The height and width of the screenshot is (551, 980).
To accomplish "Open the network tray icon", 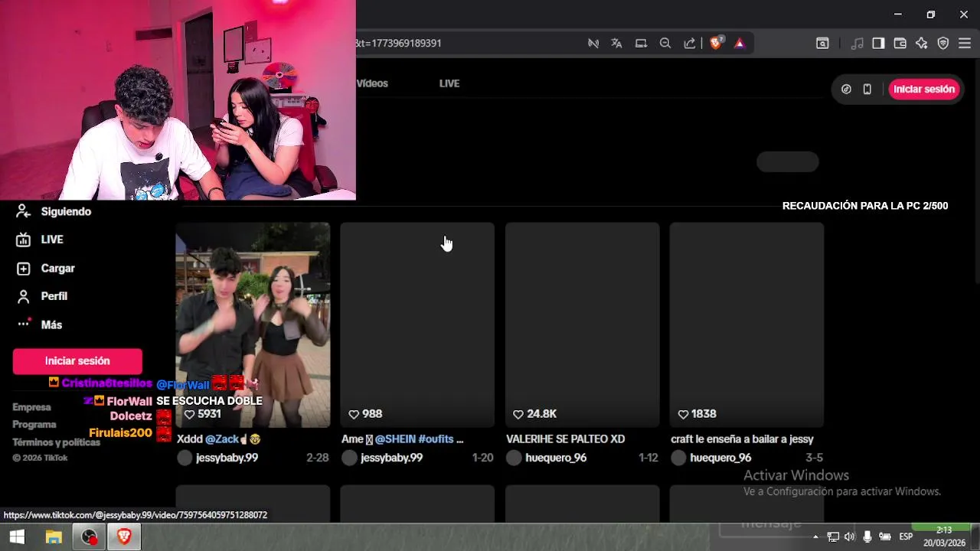I will [833, 537].
